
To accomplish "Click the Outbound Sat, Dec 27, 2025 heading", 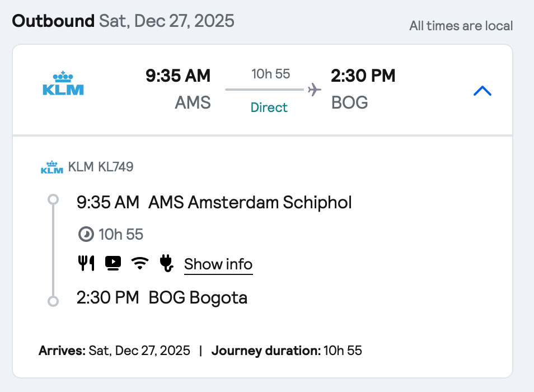I will coord(123,21).
